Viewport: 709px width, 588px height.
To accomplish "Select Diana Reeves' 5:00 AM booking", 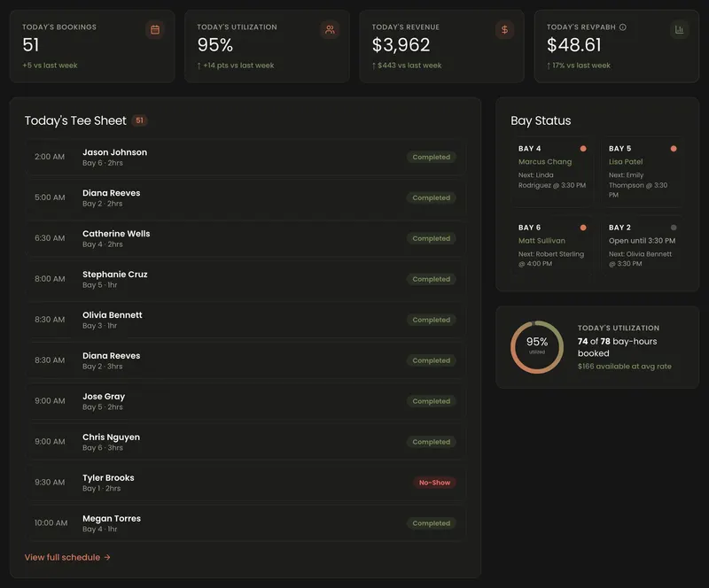I will point(246,198).
